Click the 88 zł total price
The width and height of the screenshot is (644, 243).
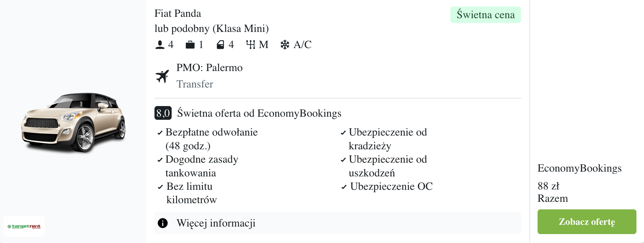click(x=549, y=186)
